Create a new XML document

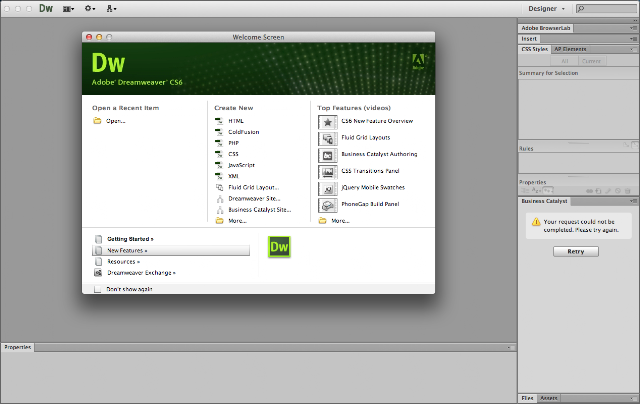(233, 176)
